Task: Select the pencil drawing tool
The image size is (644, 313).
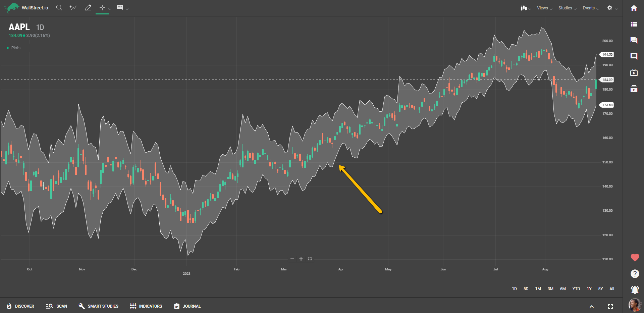Action: click(x=88, y=8)
